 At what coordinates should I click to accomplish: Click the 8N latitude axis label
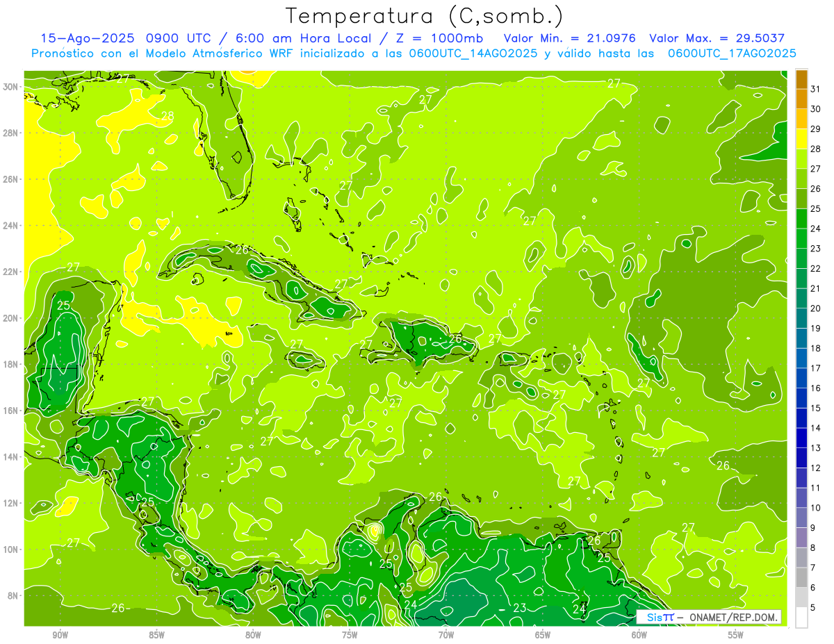tap(13, 595)
